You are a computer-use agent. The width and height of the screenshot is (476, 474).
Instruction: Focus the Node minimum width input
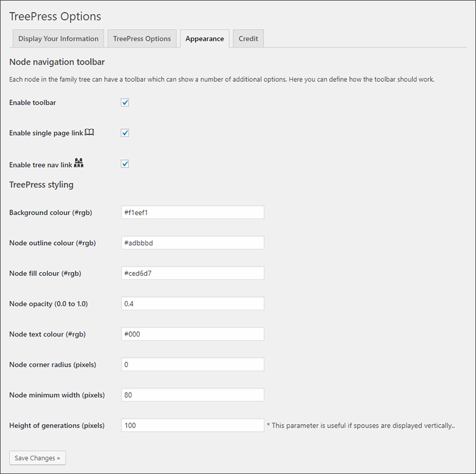(x=193, y=395)
